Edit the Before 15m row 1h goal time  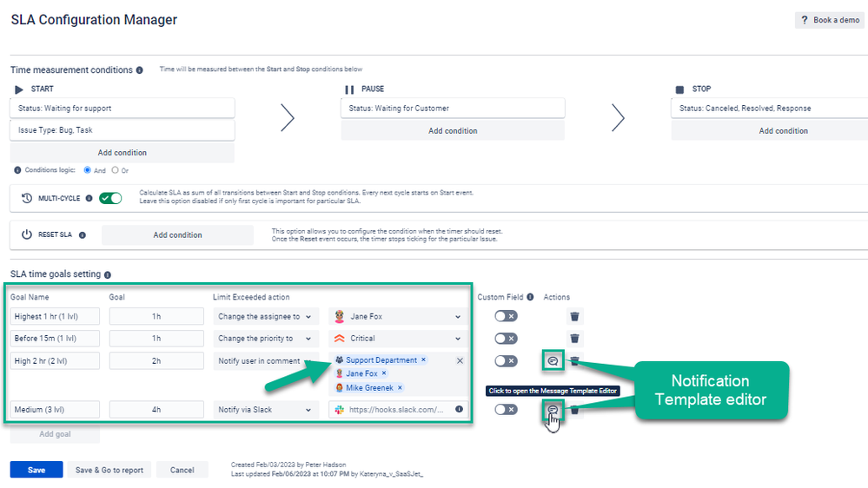pyautogui.click(x=156, y=339)
